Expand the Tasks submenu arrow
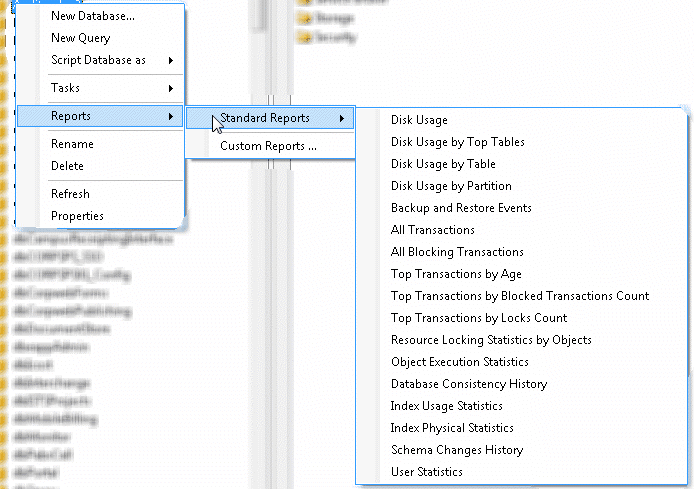 171,89
